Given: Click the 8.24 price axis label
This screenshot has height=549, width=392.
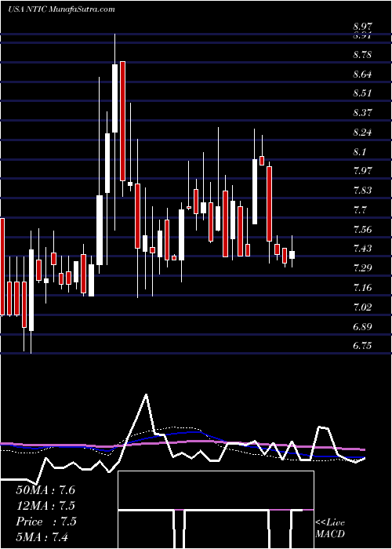Looking at the screenshot, I should point(362,133).
